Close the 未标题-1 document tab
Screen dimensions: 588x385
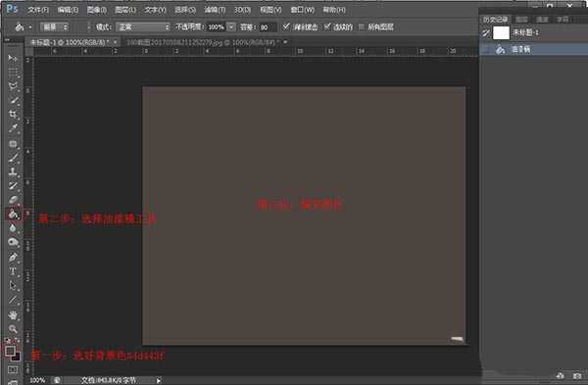pyautogui.click(x=115, y=42)
